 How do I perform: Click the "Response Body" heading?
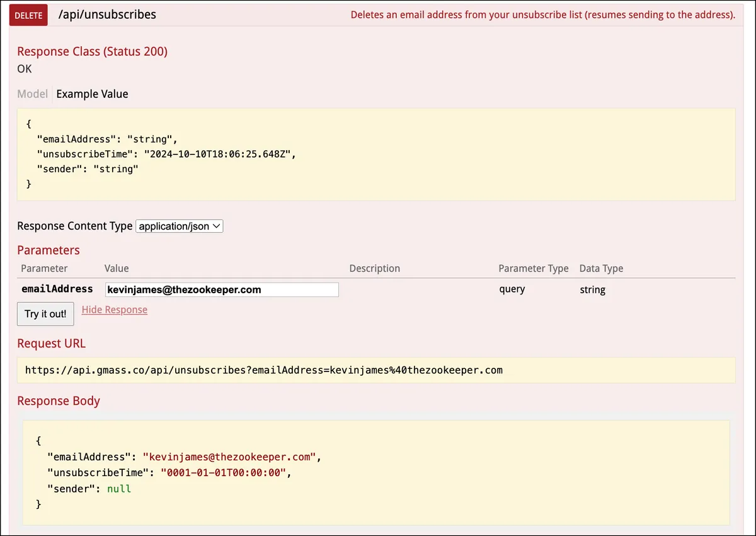tap(59, 401)
